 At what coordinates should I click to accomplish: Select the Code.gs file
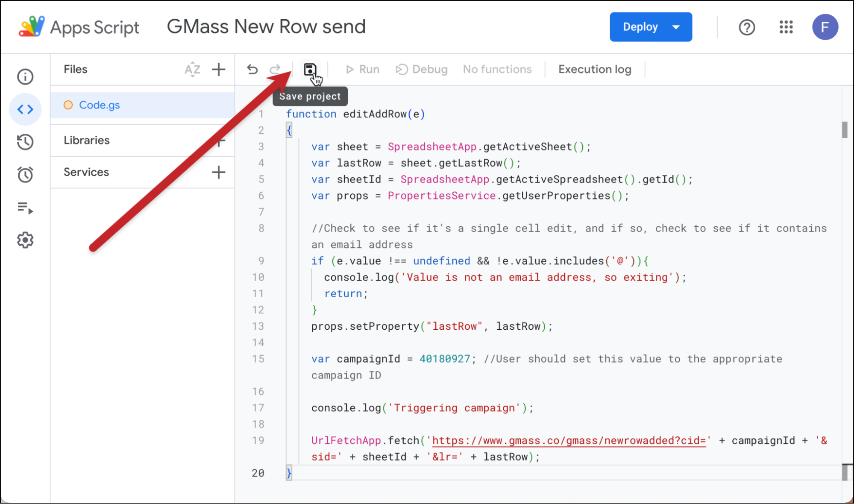142,105
